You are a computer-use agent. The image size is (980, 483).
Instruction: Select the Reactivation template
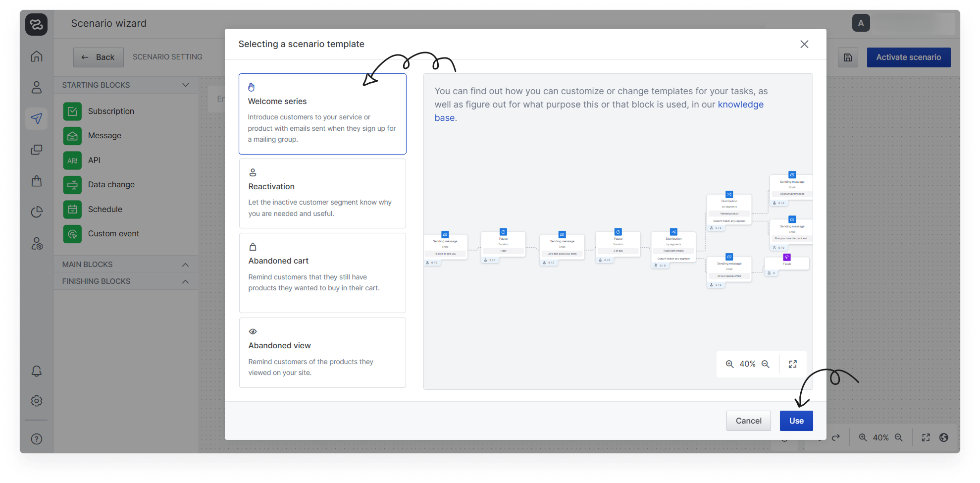pyautogui.click(x=322, y=193)
